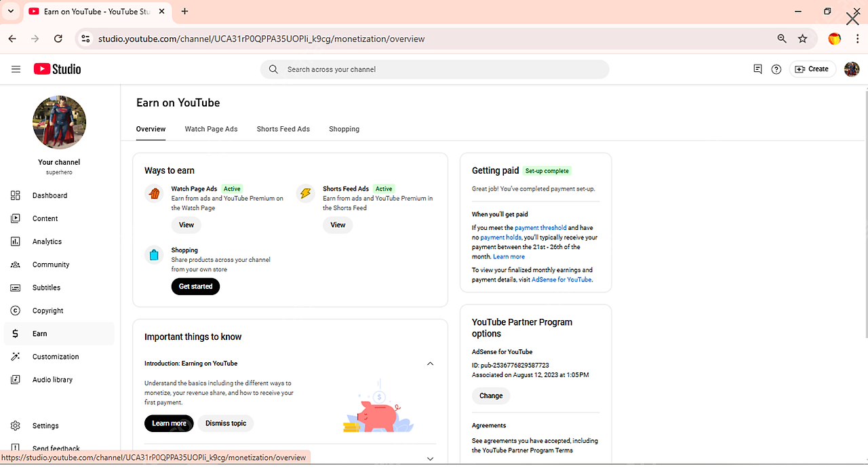The width and height of the screenshot is (868, 468).
Task: Click Learn more link in Getting paid
Action: tap(509, 257)
